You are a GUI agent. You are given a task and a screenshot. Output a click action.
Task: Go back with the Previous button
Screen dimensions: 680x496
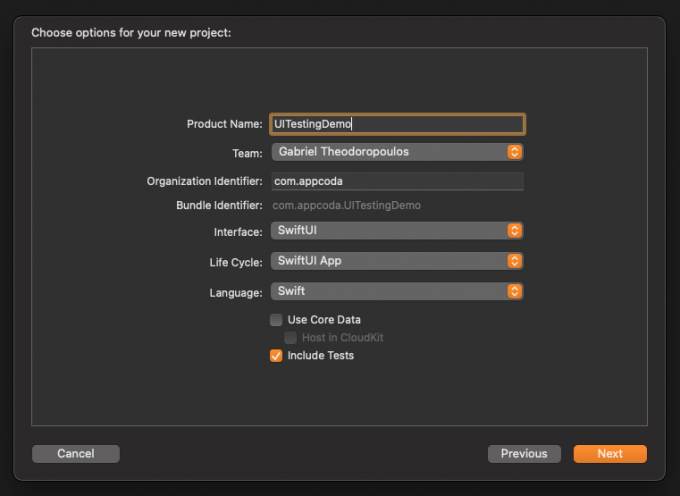(x=524, y=454)
